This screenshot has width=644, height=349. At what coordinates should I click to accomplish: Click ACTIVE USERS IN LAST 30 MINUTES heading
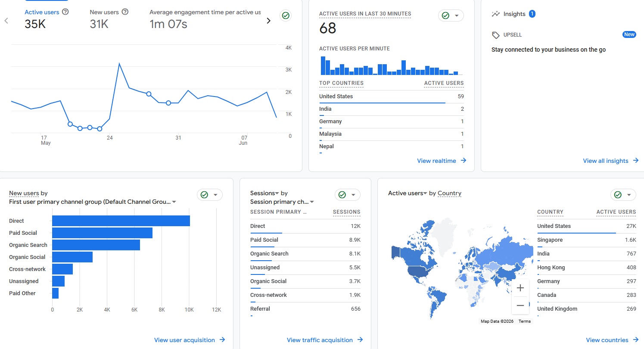365,14
